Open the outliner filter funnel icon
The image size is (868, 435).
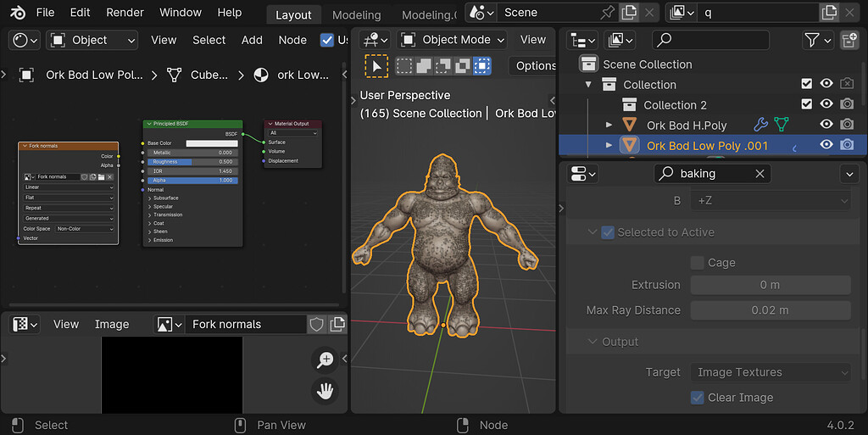click(812, 40)
